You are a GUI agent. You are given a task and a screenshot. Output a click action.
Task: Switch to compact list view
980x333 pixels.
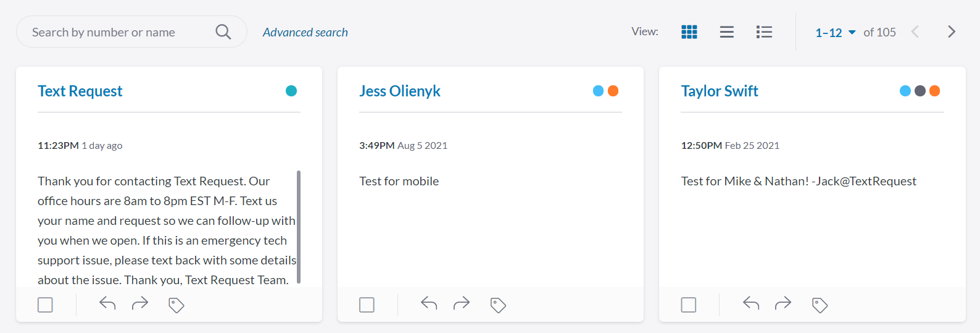(x=726, y=32)
